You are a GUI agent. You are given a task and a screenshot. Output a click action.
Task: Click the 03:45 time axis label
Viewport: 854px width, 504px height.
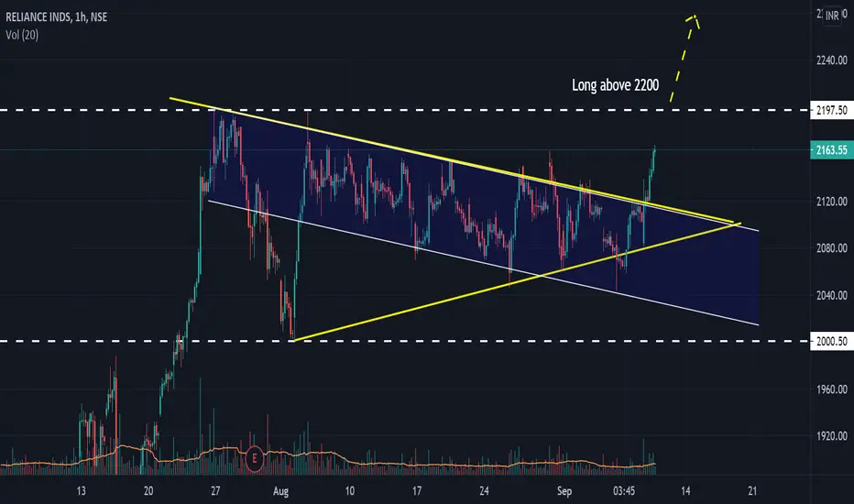coord(624,491)
